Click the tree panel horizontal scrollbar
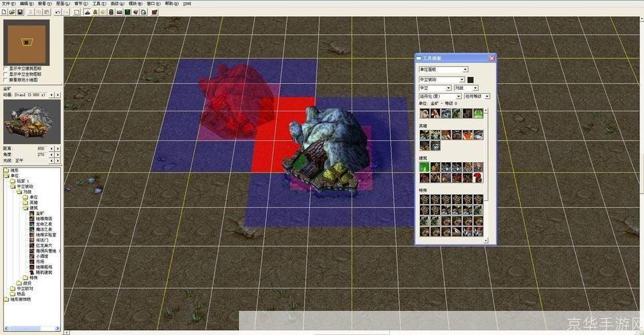Screen dimensions: 644x335 tap(32, 328)
